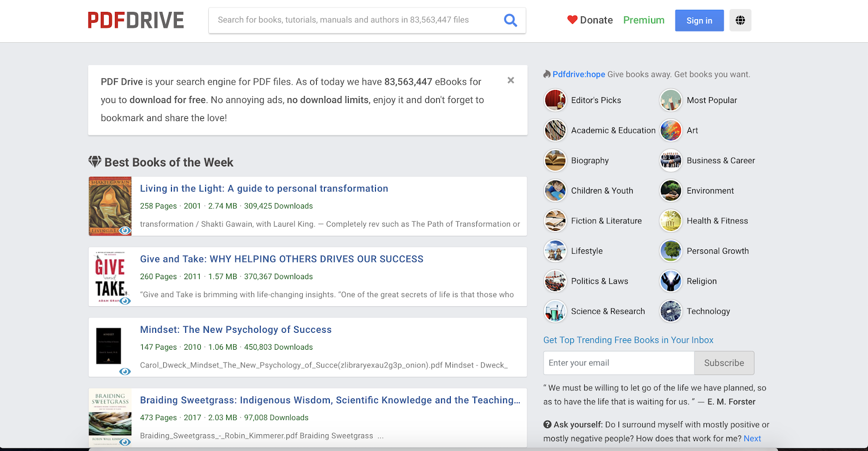
Task: Preview Braiding Sweetgrass via eye icon
Action: [x=125, y=442]
